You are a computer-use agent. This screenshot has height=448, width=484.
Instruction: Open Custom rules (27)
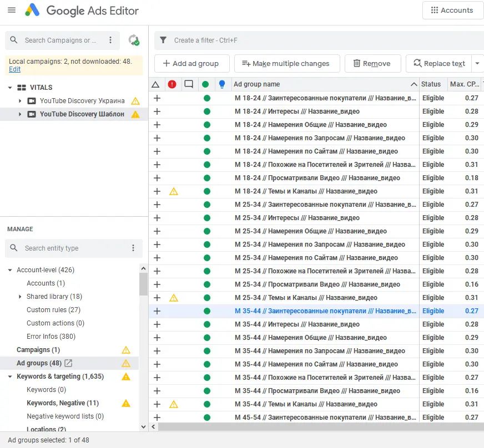53,310
